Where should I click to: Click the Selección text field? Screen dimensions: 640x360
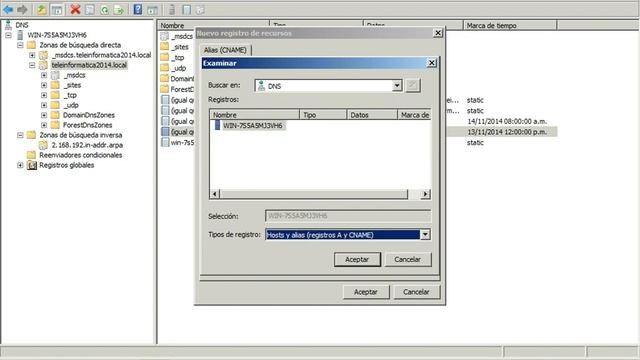tap(348, 216)
